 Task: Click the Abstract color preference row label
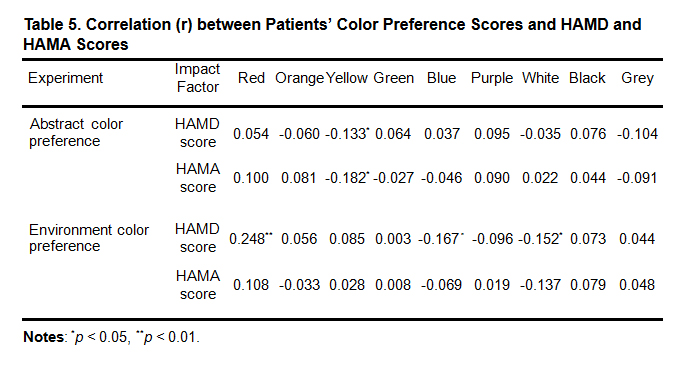tap(76, 133)
